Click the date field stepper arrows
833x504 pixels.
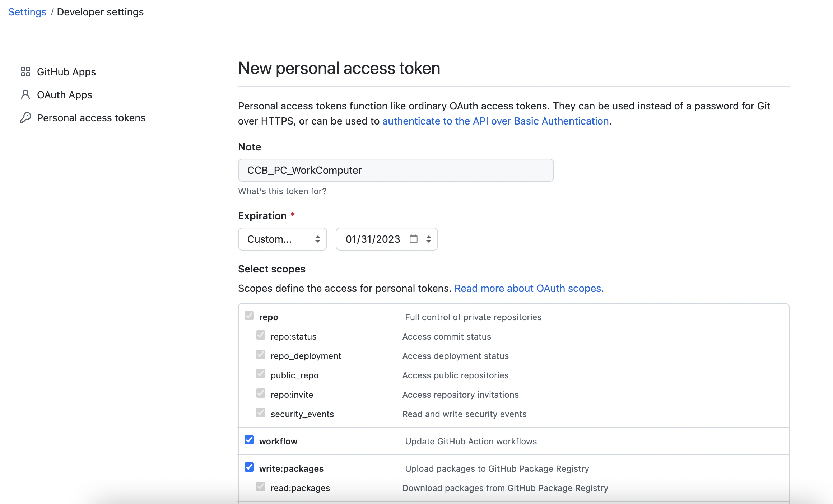click(429, 239)
